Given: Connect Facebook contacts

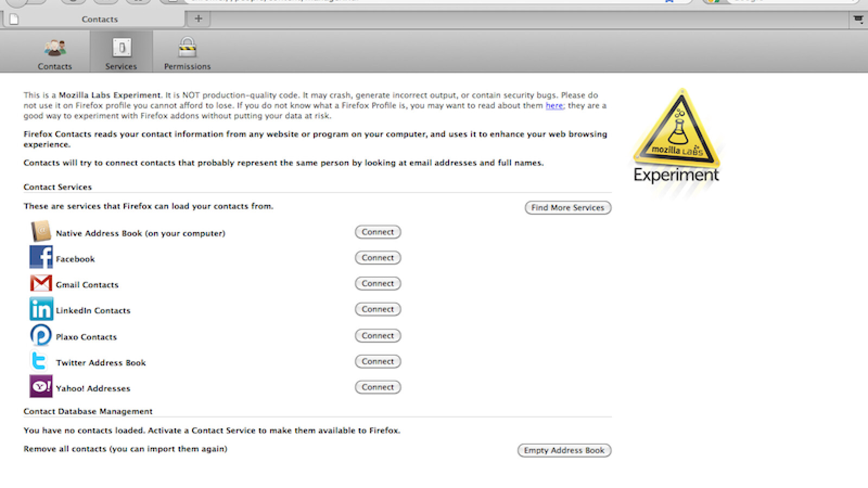Looking at the screenshot, I should pos(378,258).
